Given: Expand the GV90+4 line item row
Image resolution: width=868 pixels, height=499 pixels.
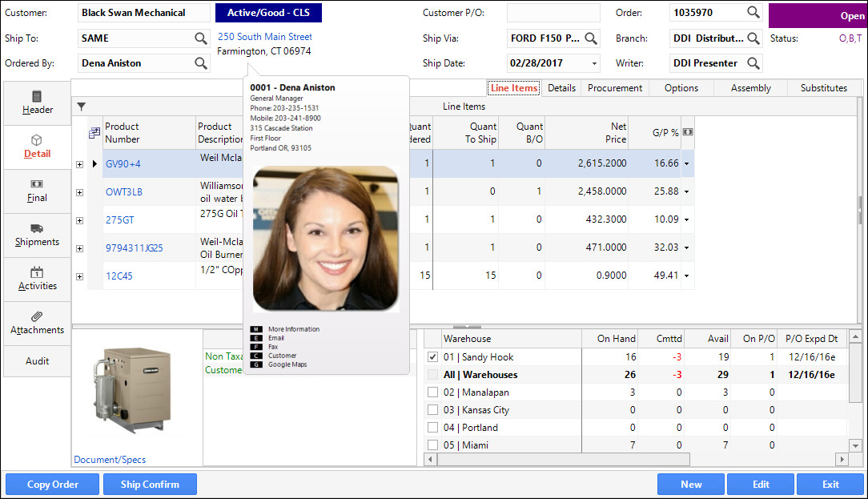Looking at the screenshot, I should (x=78, y=164).
